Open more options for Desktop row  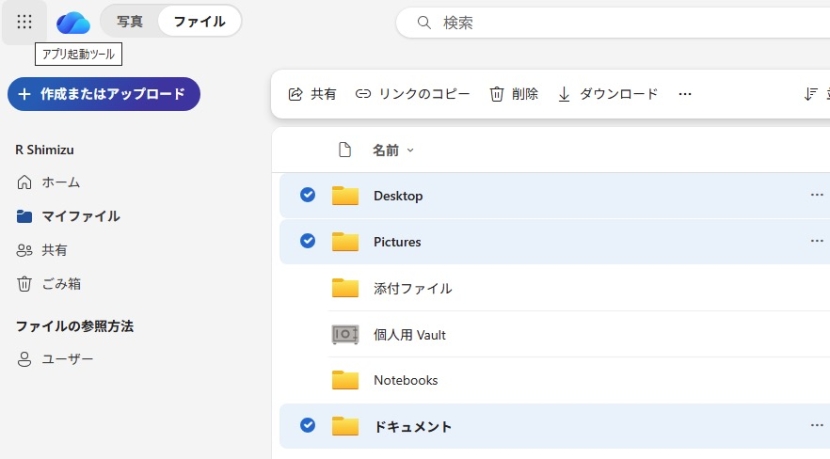pos(817,195)
